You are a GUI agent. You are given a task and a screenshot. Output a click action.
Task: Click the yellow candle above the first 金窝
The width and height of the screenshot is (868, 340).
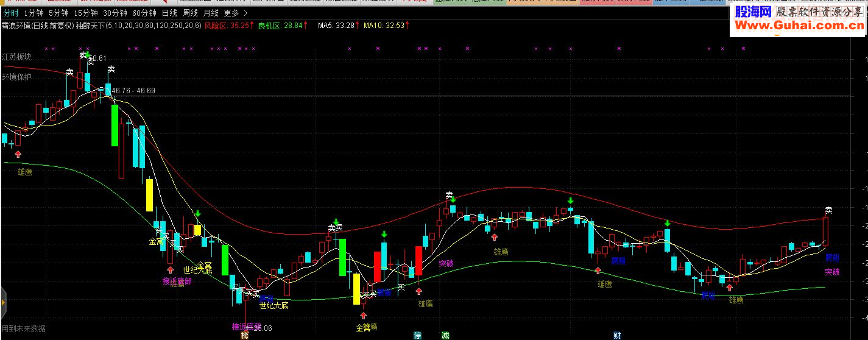coord(149,194)
